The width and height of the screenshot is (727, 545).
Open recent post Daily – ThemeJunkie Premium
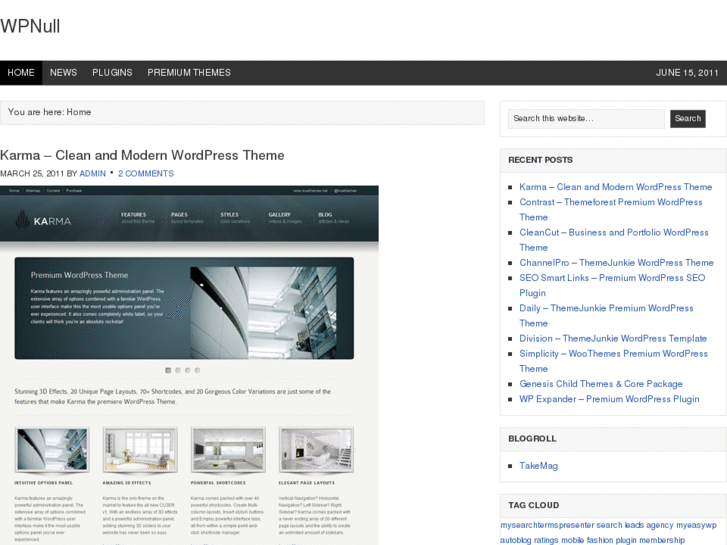pyautogui.click(x=606, y=316)
